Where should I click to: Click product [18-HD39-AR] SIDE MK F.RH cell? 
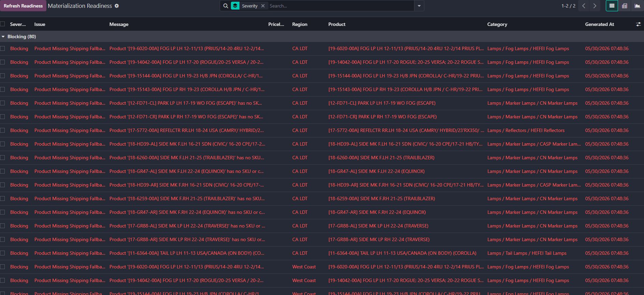point(406,185)
